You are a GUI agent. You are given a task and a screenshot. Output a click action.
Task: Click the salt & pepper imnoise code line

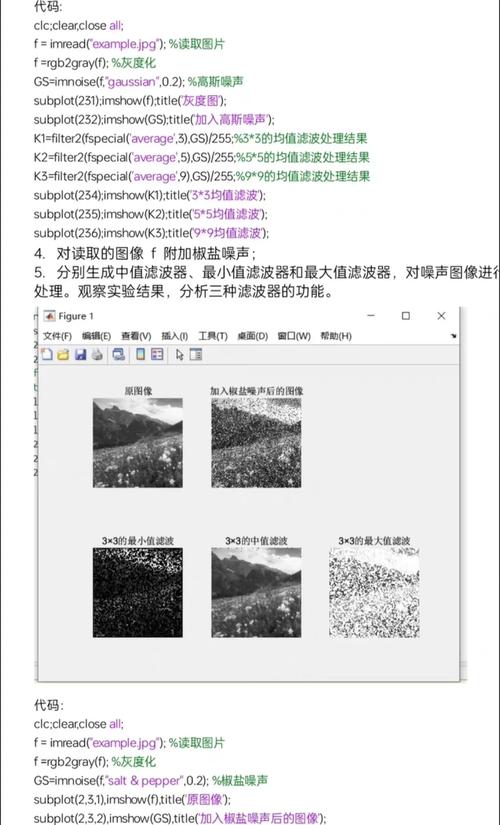(151, 780)
